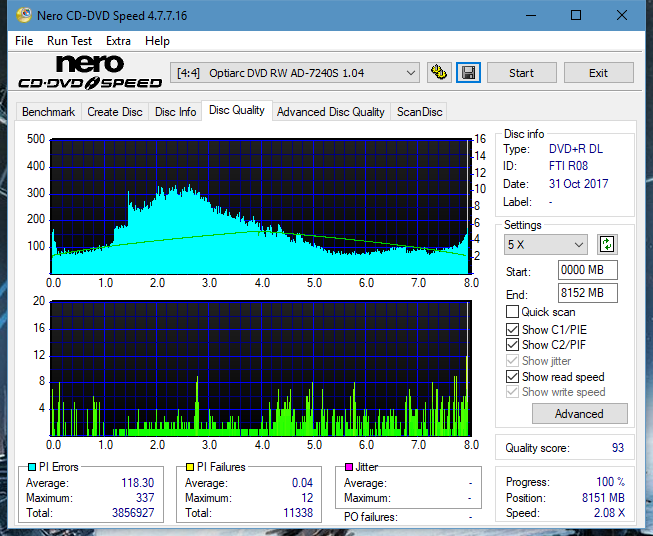Click the disc ID FTI R08
The width and height of the screenshot is (653, 536).
[568, 166]
